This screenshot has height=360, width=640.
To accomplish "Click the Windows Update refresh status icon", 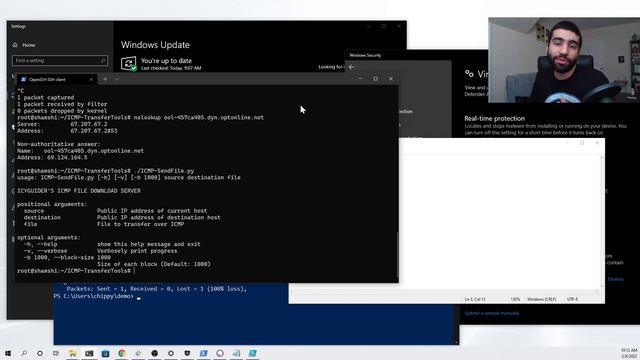I will pyautogui.click(x=129, y=64).
